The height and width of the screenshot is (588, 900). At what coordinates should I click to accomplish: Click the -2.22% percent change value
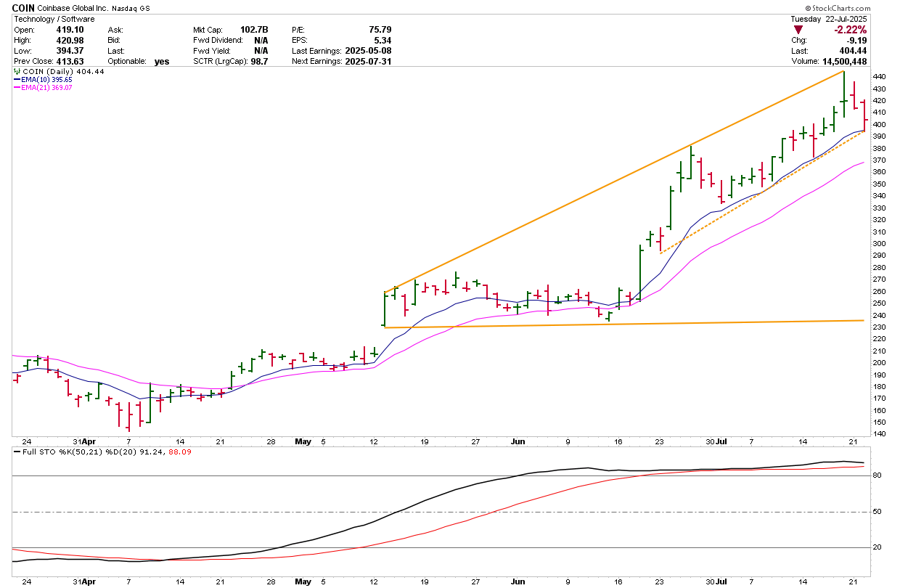click(850, 30)
